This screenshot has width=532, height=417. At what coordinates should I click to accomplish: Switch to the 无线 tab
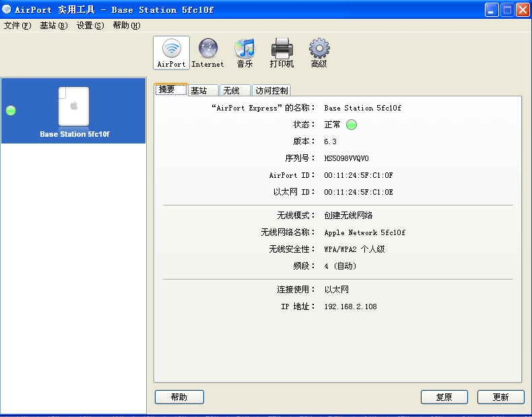[x=235, y=90]
